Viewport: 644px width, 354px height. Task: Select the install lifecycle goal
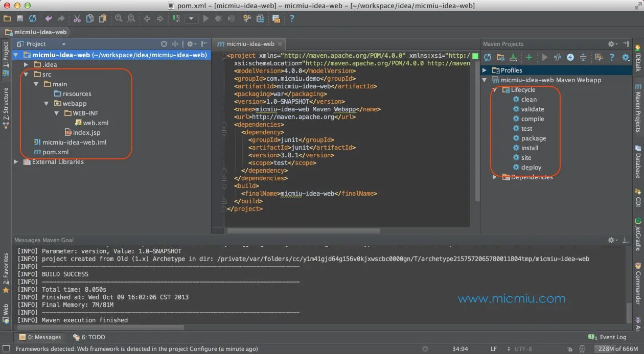tap(526, 148)
